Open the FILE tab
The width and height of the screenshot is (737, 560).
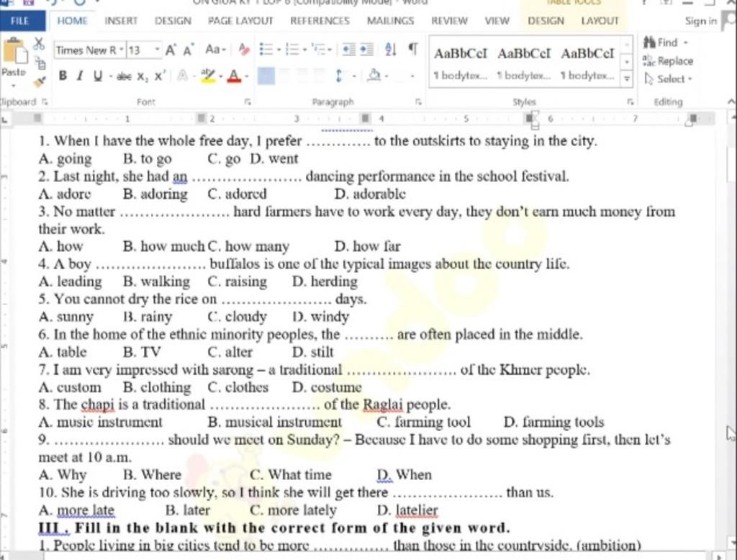coord(19,21)
